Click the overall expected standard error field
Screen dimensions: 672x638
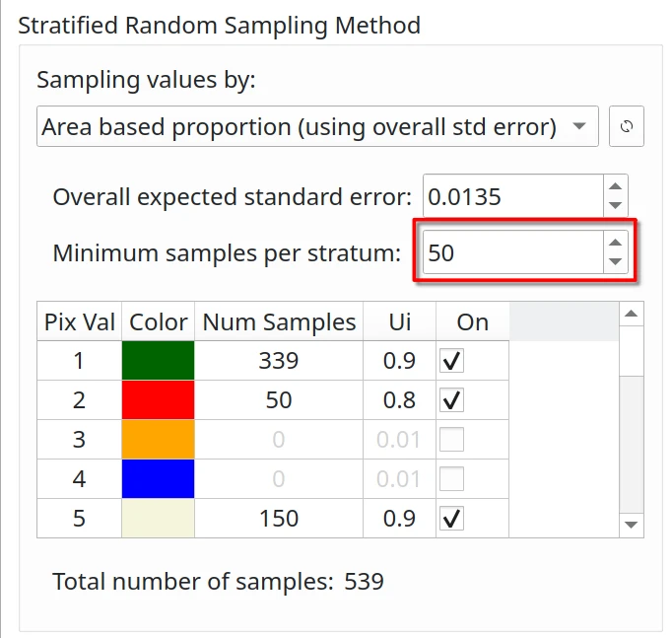510,196
